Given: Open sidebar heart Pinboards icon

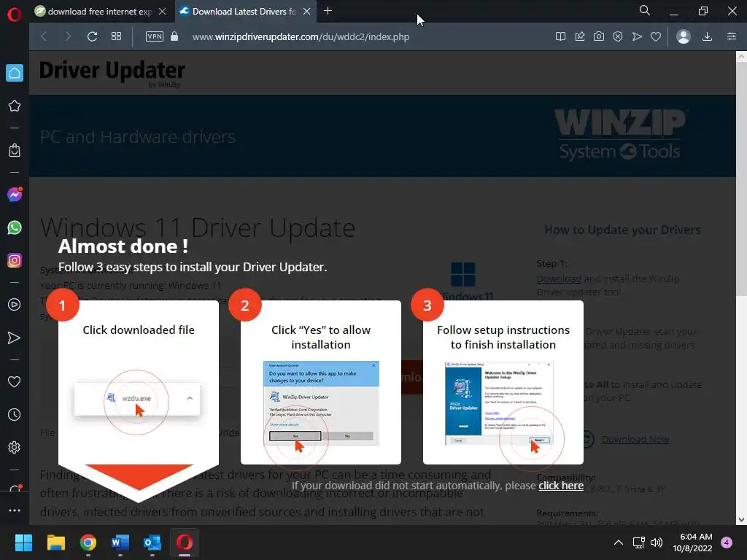Looking at the screenshot, I should (x=15, y=381).
